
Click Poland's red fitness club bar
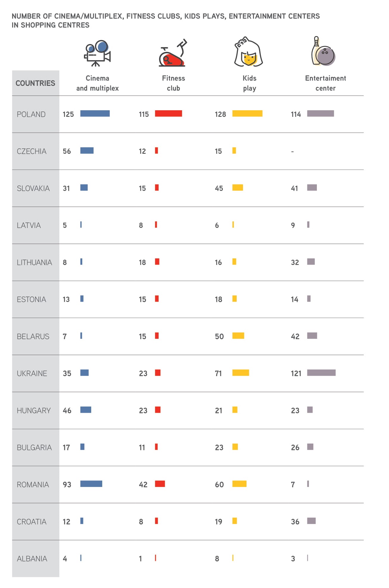tap(168, 114)
